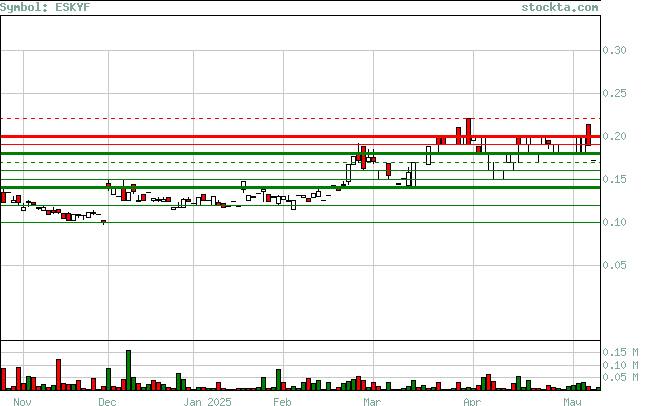The width and height of the screenshot is (655, 406).
Task: Click the 0.20 price axis label
Action: (x=614, y=137)
